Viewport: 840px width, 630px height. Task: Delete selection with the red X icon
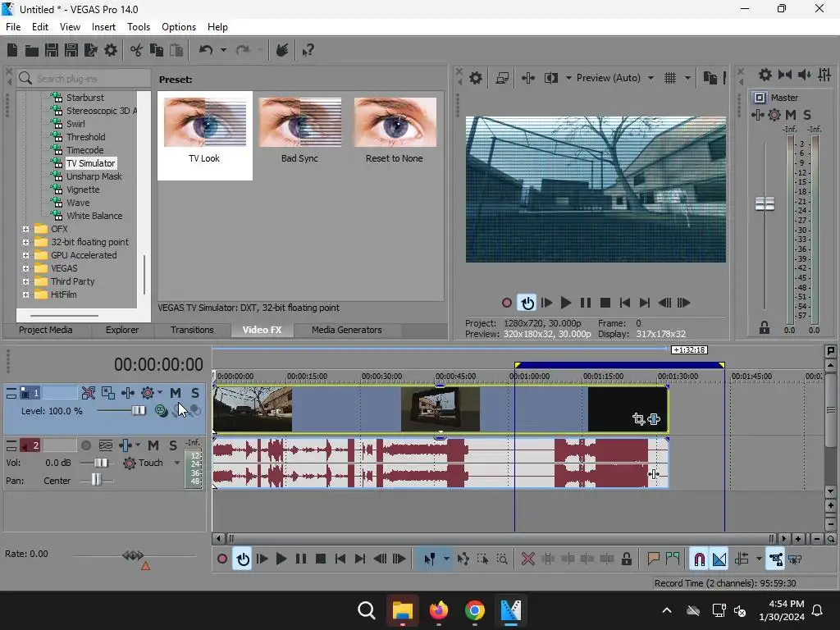[527, 559]
